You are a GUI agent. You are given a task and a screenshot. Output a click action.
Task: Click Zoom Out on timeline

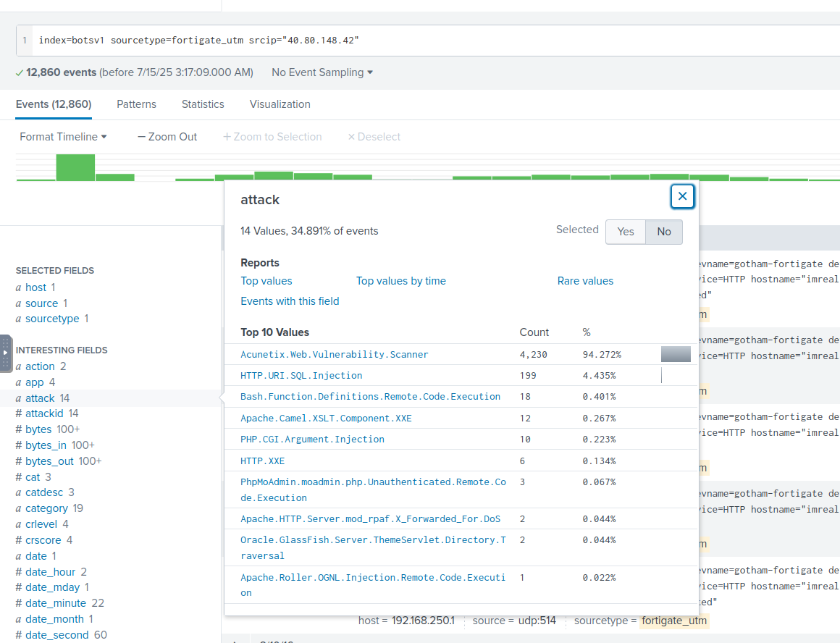pyautogui.click(x=167, y=137)
